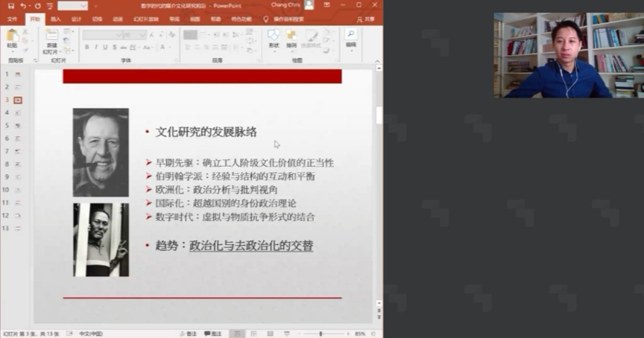Image resolution: width=644 pixels, height=338 pixels.
Task: Click the Arrange (排列) icon
Action: pyautogui.click(x=291, y=37)
